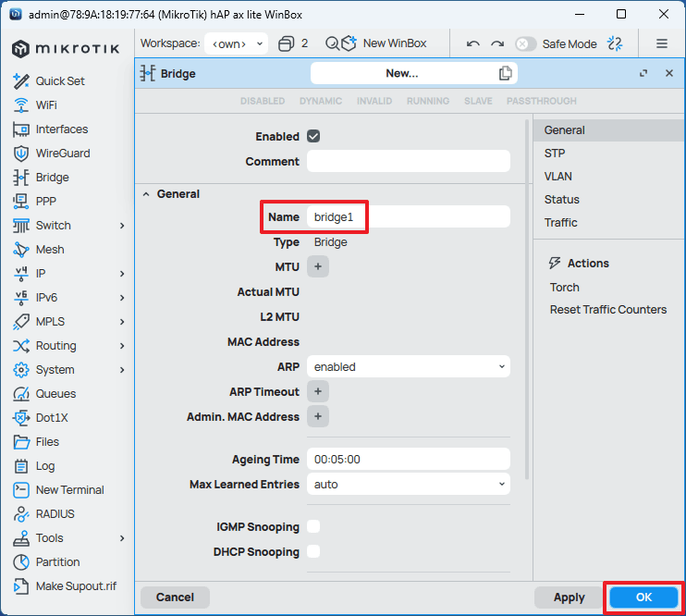Screen dimensions: 686x616
Task: Switch to the VLAN section tab
Action: click(558, 177)
